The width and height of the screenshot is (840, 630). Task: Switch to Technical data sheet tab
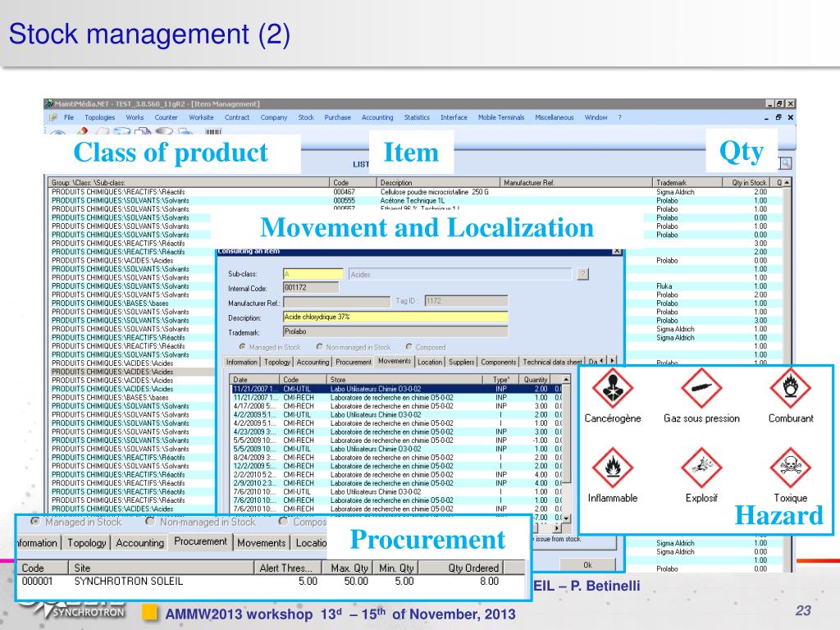(552, 362)
